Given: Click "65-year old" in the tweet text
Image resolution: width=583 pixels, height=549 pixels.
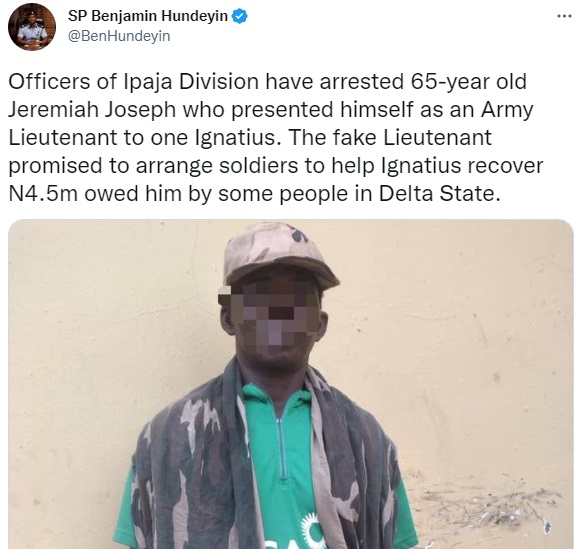Looking at the screenshot, I should (x=469, y=82).
